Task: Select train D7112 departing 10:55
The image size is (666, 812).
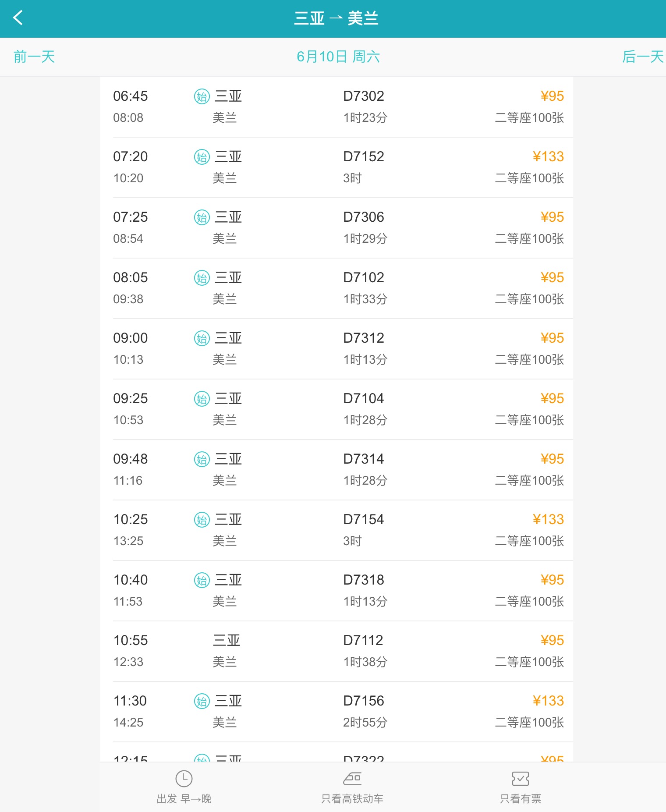Action: 336,651
